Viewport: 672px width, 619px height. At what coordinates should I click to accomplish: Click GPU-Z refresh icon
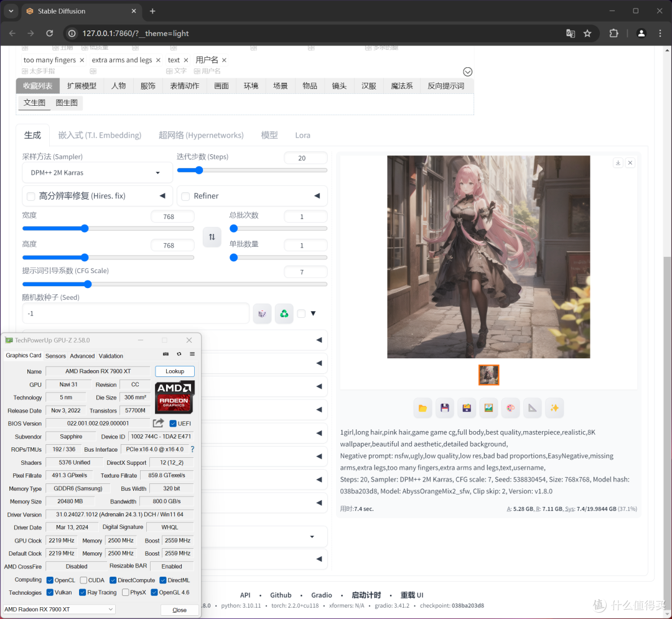point(179,354)
